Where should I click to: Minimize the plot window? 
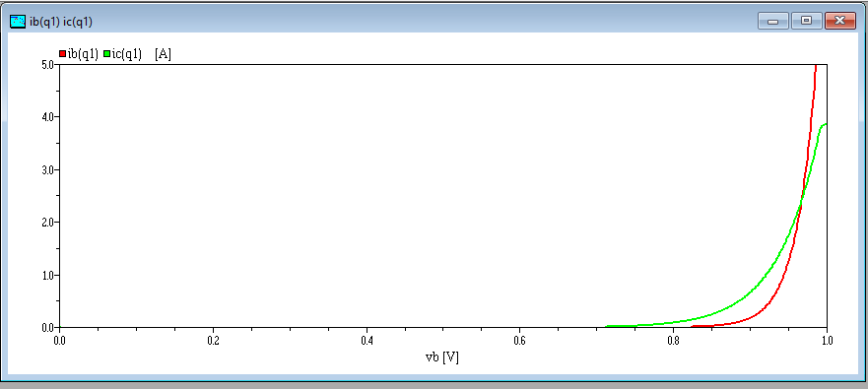coord(773,21)
